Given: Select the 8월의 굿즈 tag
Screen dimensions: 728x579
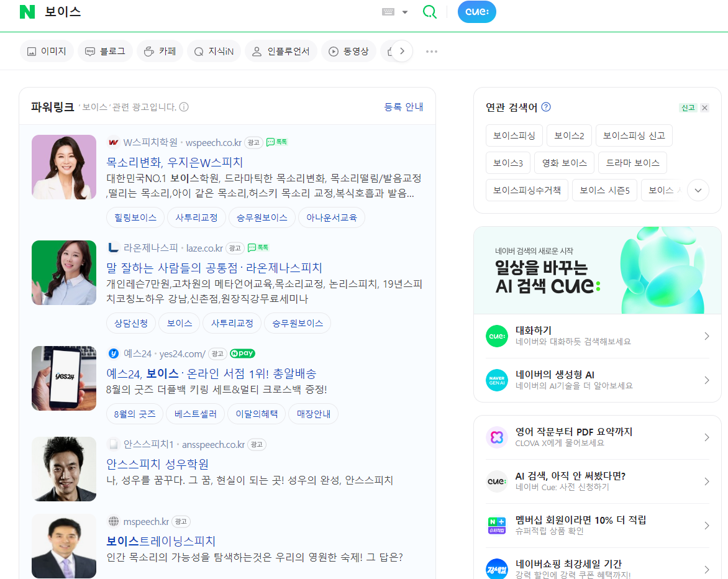Looking at the screenshot, I should 135,414.
